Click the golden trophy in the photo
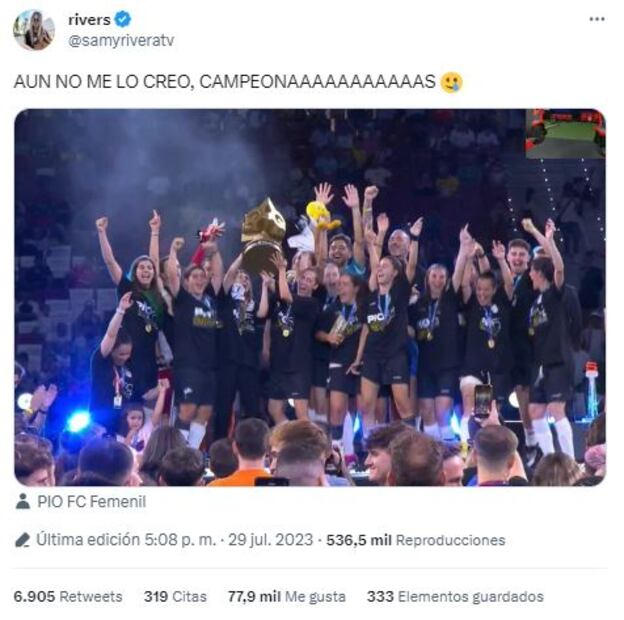Image resolution: width=624 pixels, height=620 pixels. [263, 235]
